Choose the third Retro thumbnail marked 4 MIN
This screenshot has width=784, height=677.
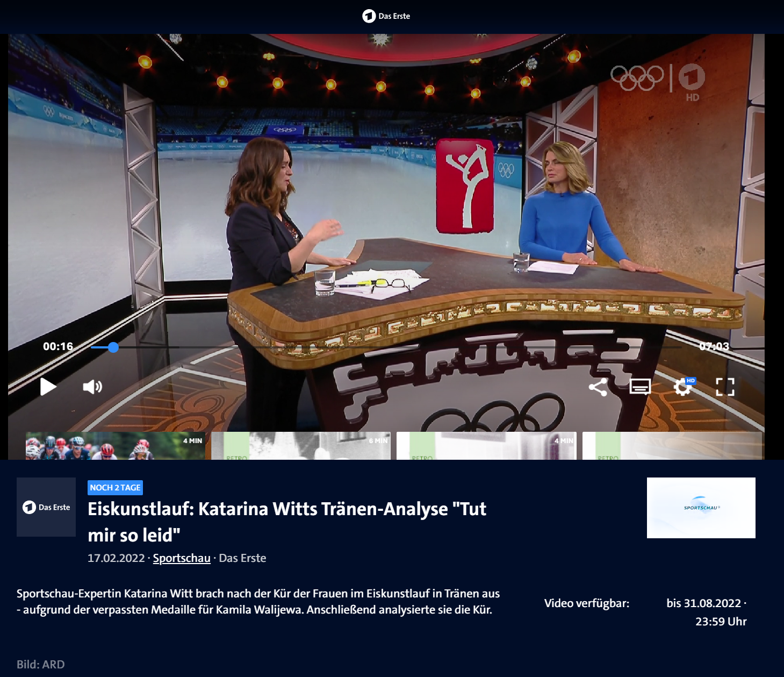(x=486, y=446)
